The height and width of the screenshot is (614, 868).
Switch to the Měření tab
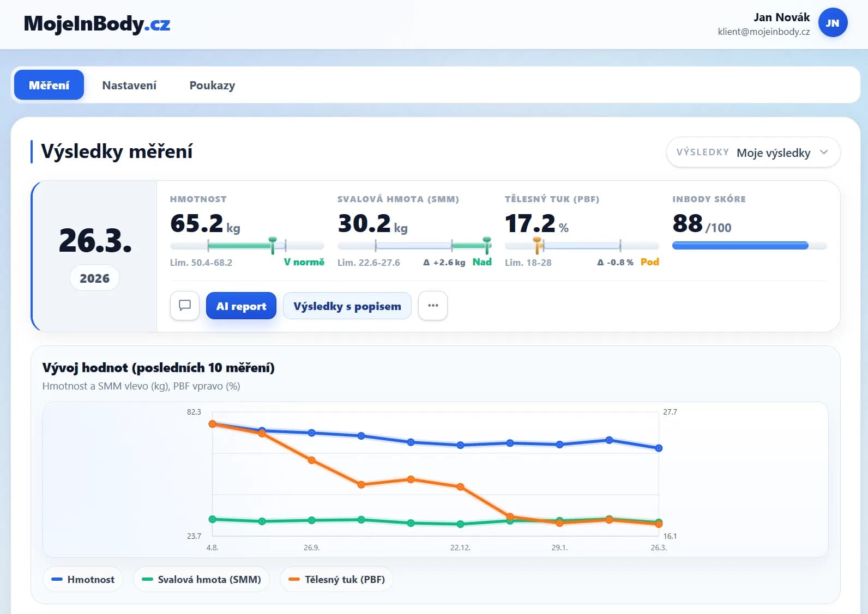[x=49, y=85]
